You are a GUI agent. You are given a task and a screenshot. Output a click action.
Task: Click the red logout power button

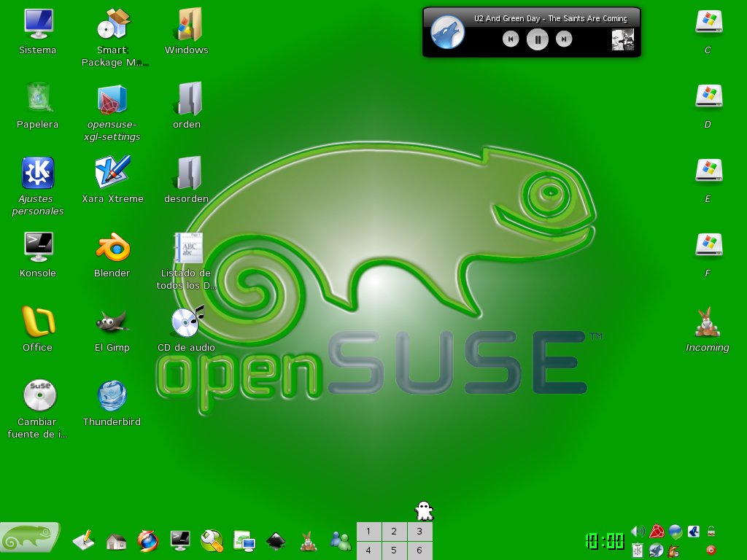pos(711,550)
